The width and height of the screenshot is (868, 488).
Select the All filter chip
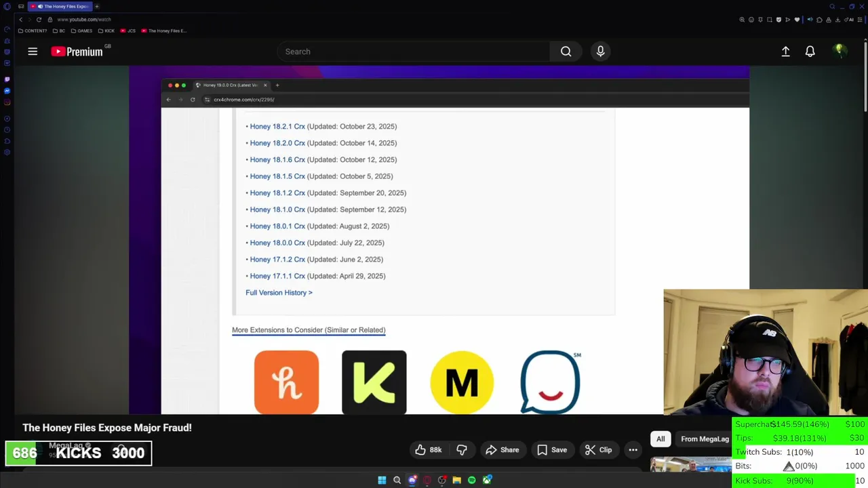point(660,439)
